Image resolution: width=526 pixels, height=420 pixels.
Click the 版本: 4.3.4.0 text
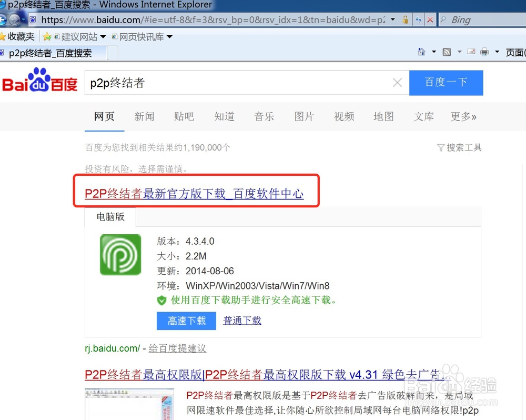[x=186, y=242]
